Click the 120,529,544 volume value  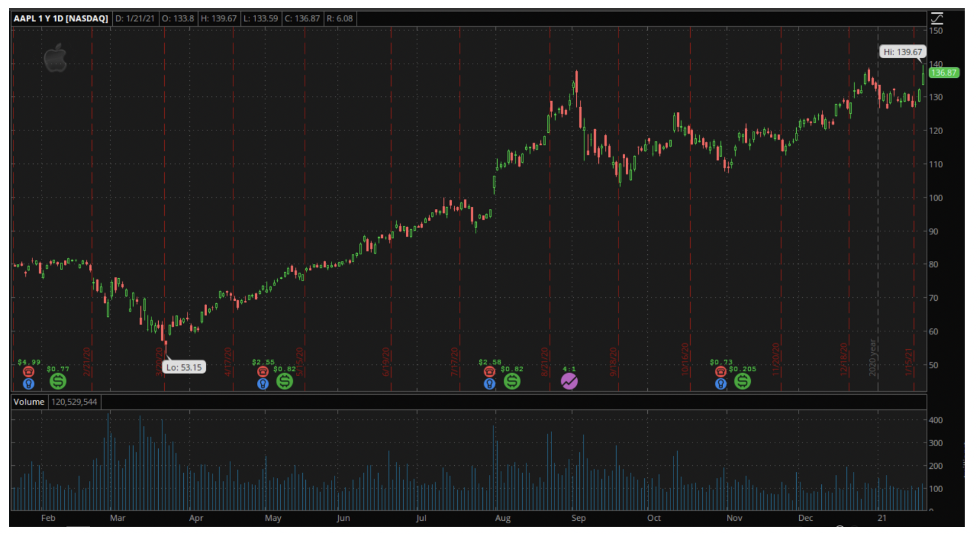click(74, 402)
